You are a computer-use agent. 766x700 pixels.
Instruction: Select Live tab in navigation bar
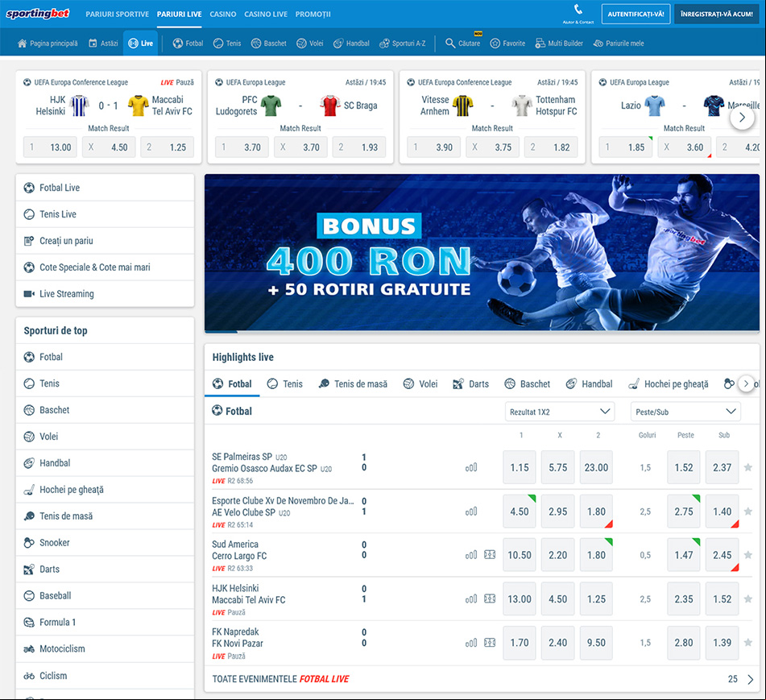click(140, 43)
